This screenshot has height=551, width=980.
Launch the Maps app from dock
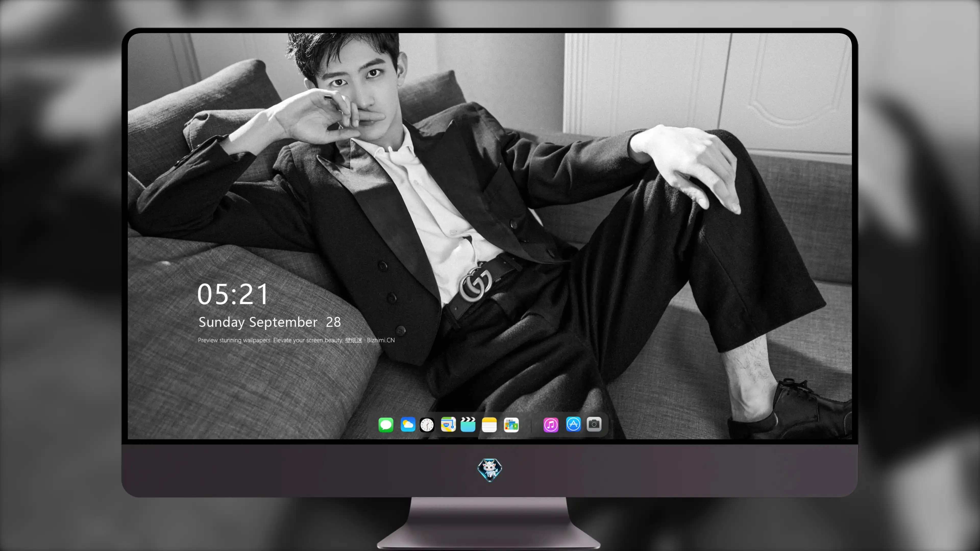click(448, 424)
